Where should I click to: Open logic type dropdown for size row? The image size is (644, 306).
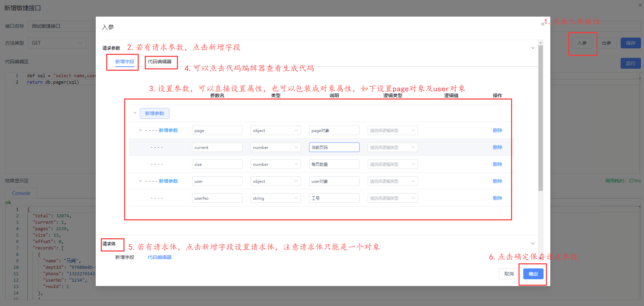pyautogui.click(x=393, y=164)
